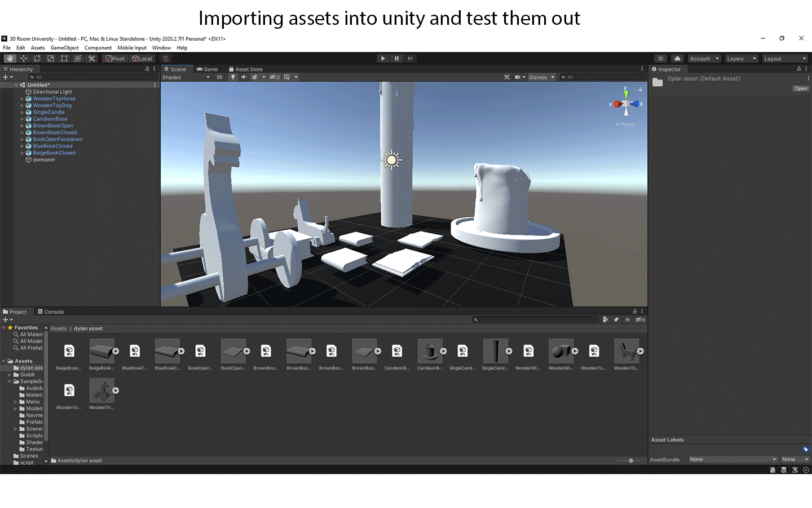Expand SingleCandle in Hierarchy
Screen dimensions: 812x508
point(23,112)
